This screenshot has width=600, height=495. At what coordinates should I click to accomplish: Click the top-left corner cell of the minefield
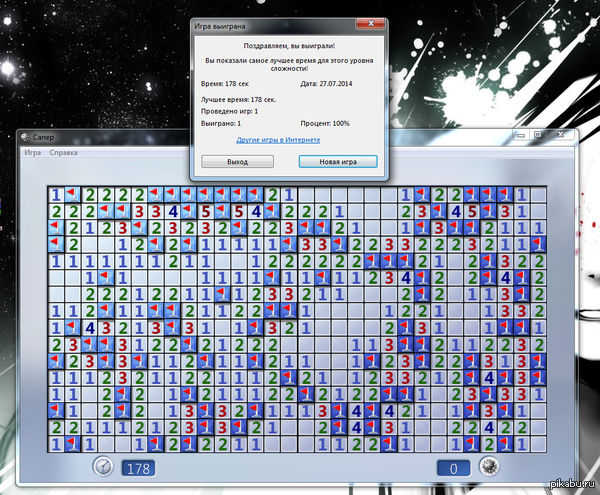click(x=56, y=194)
